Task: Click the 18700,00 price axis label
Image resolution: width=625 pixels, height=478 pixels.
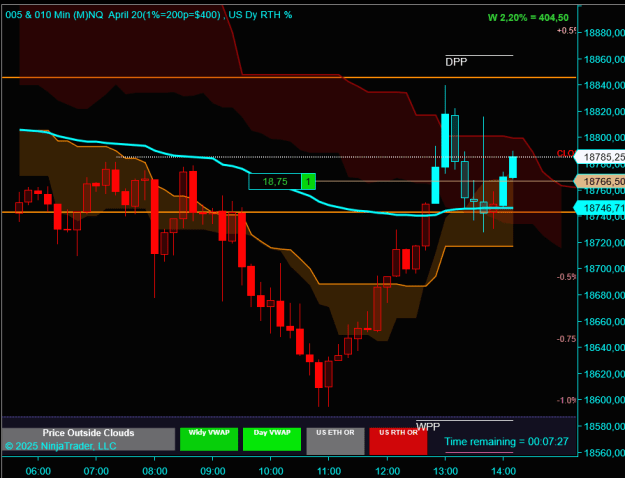Action: [604, 269]
